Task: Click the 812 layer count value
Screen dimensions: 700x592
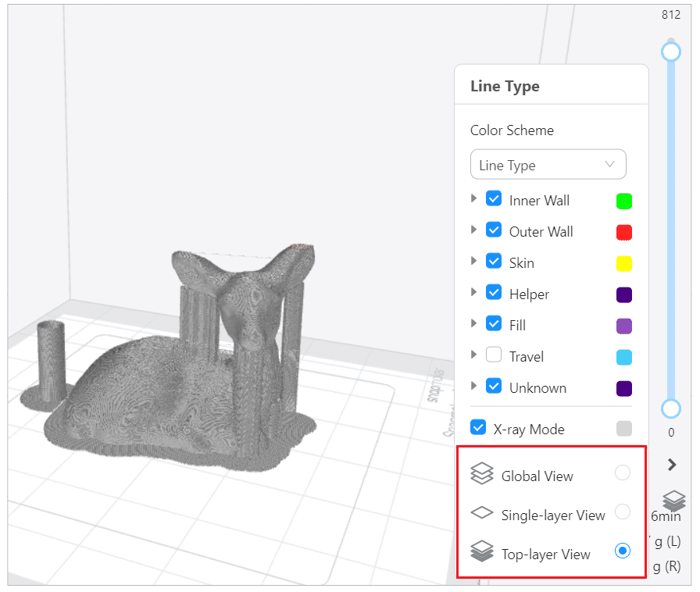Action: 671,15
